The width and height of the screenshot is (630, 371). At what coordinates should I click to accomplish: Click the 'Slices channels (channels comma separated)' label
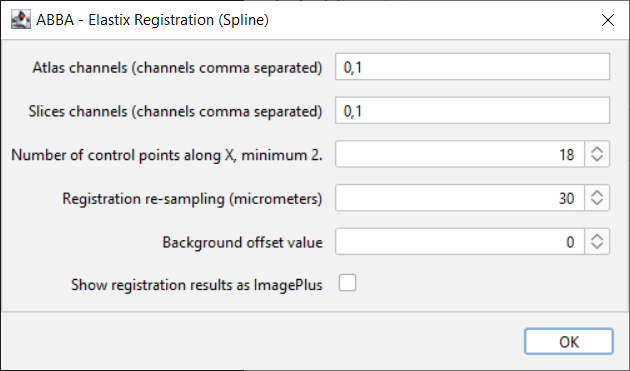pyautogui.click(x=175, y=111)
